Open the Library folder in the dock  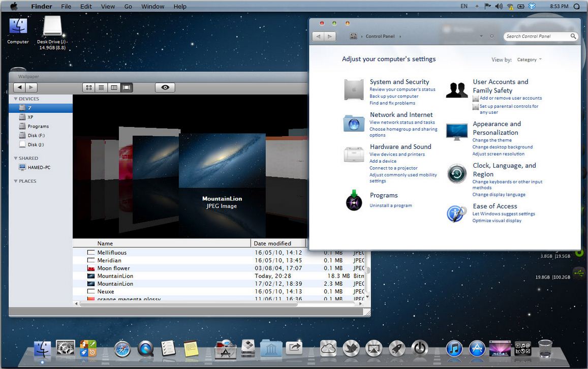271,349
